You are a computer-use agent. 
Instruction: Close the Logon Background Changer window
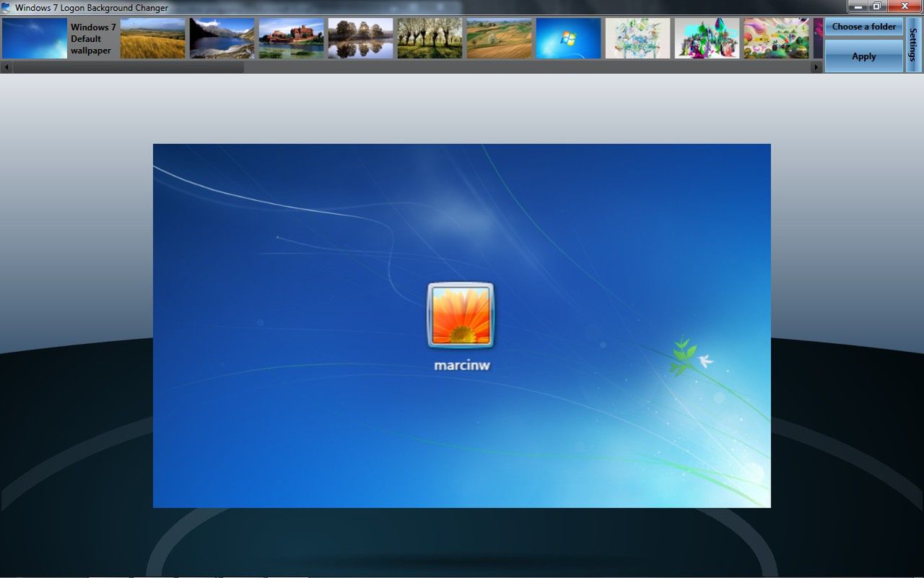point(905,6)
